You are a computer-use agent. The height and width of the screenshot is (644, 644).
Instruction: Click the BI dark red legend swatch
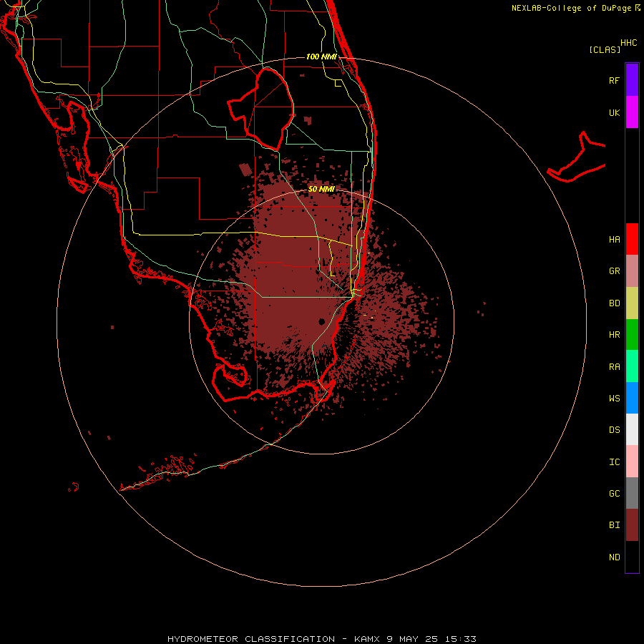point(632,525)
